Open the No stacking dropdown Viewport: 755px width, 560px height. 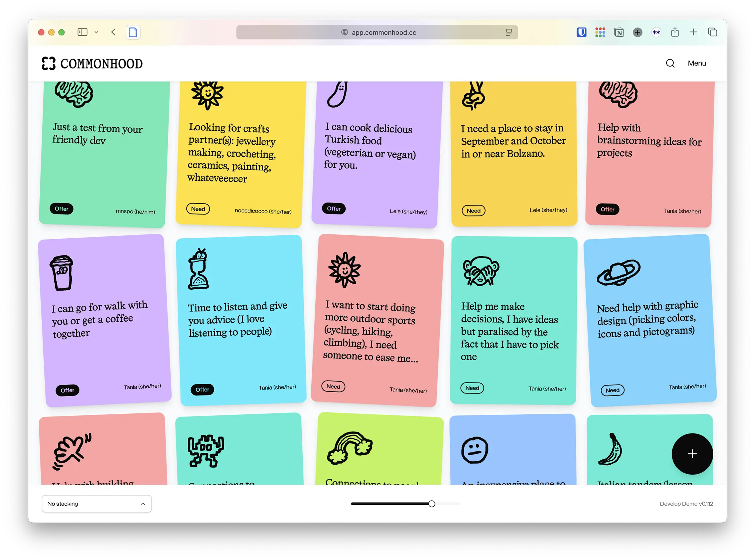[96, 504]
